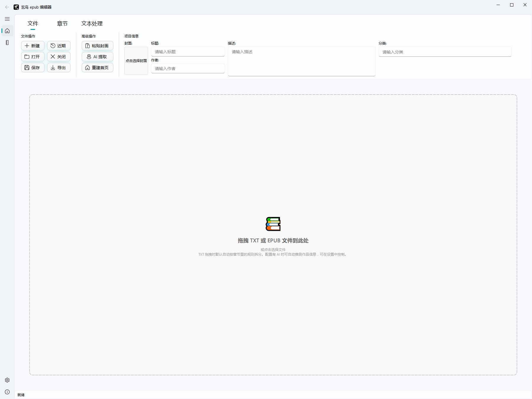Toggle the hamburger navigation menu

tap(7, 19)
